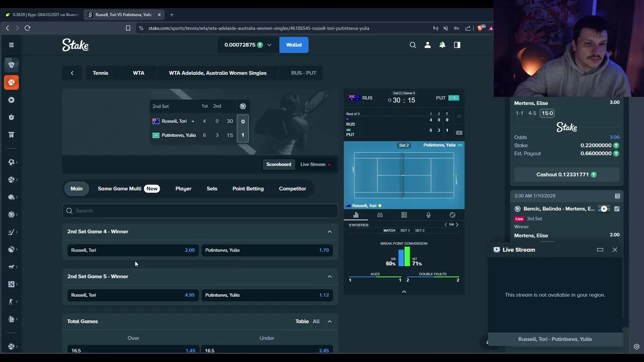Click the Wallet button
644x362 pixels.
294,45
